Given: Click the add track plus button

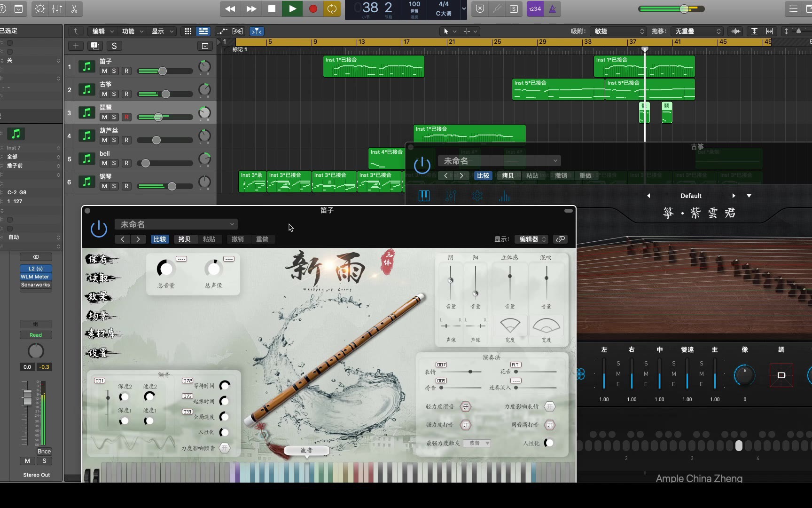Looking at the screenshot, I should (76, 46).
